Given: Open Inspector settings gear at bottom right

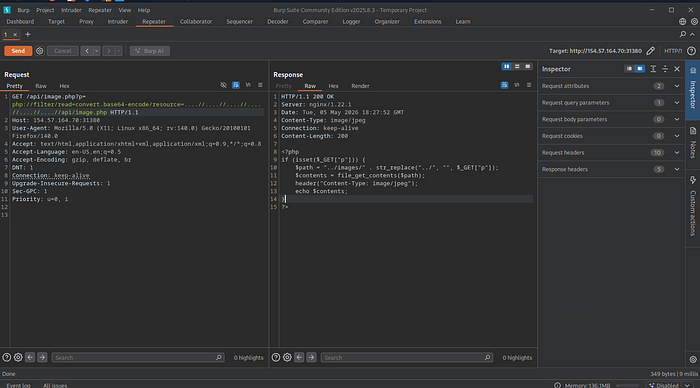Looking at the screenshot, I should (693, 359).
